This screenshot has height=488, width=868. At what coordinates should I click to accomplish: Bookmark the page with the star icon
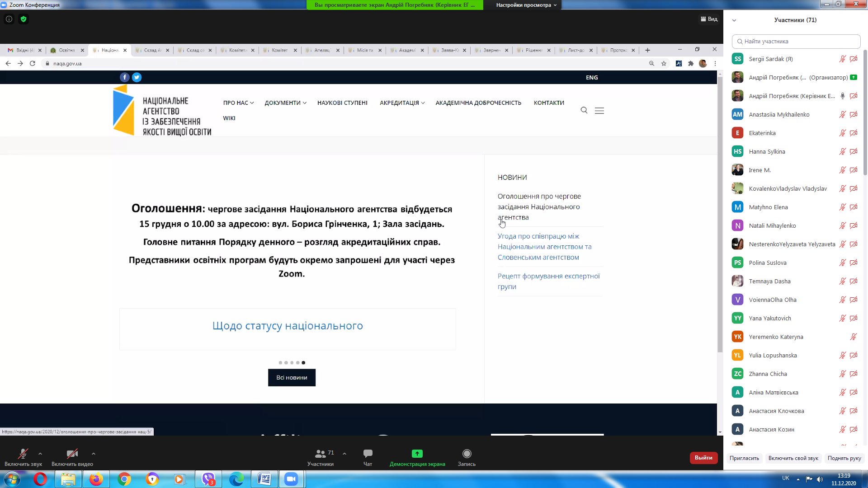[x=664, y=64]
